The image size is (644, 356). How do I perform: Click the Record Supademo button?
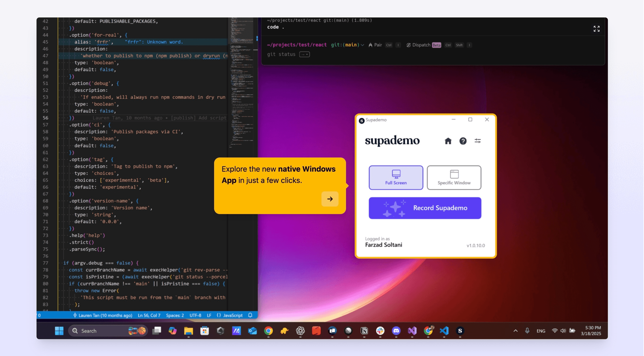[x=425, y=208]
